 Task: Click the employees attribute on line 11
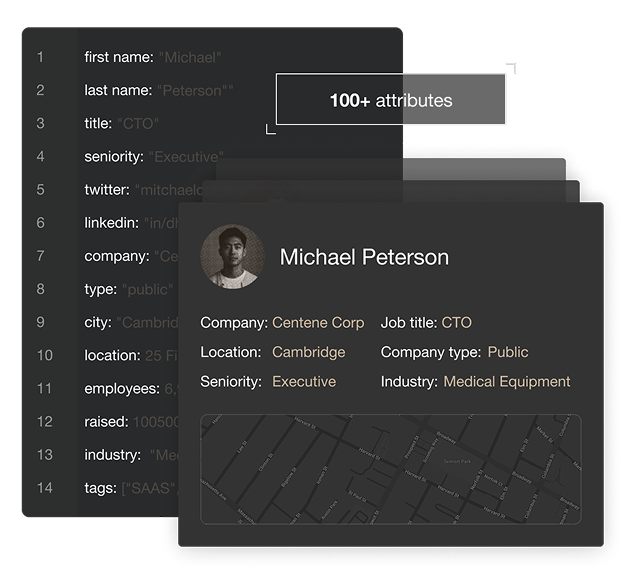pos(130,388)
